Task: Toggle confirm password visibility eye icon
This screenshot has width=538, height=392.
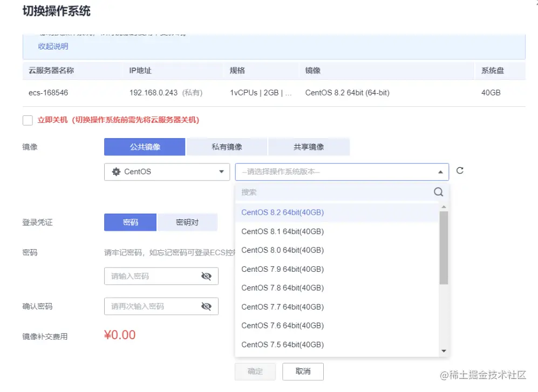Action: click(x=207, y=306)
